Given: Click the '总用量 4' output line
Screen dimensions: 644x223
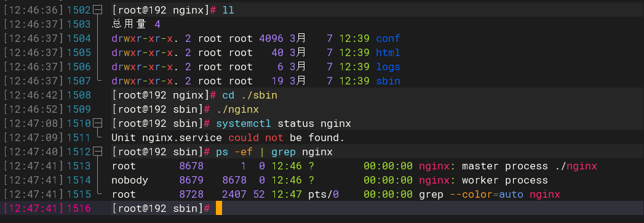Looking at the screenshot, I should pyautogui.click(x=136, y=25).
